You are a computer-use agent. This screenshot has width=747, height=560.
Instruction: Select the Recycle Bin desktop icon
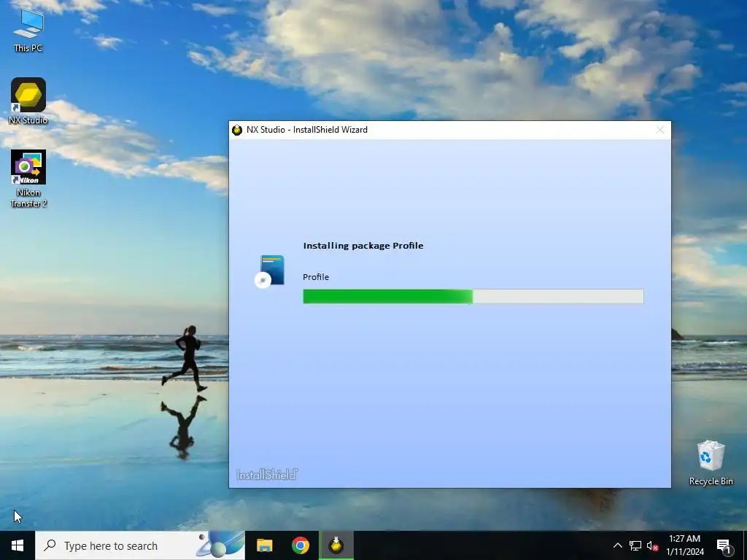711,462
